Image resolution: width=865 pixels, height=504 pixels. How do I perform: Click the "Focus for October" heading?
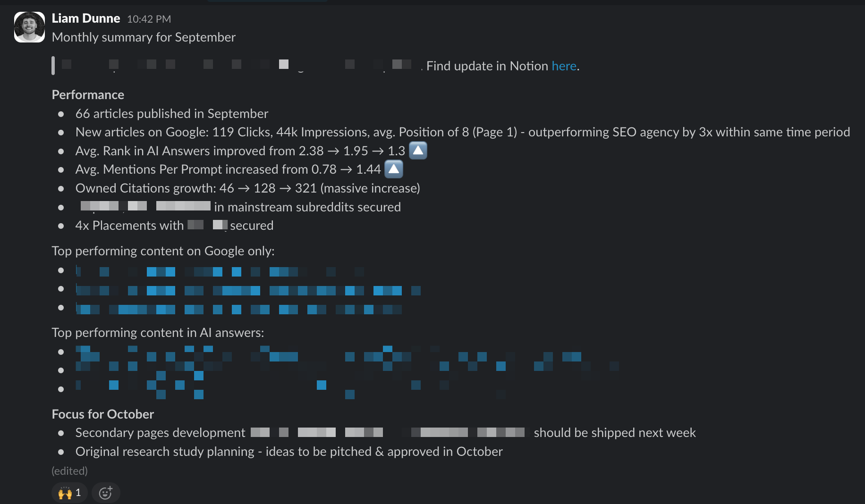(103, 414)
